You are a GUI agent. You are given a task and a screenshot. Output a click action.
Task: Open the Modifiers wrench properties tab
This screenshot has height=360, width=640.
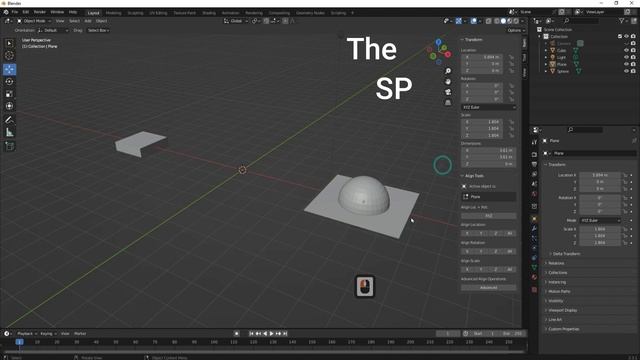tap(534, 229)
